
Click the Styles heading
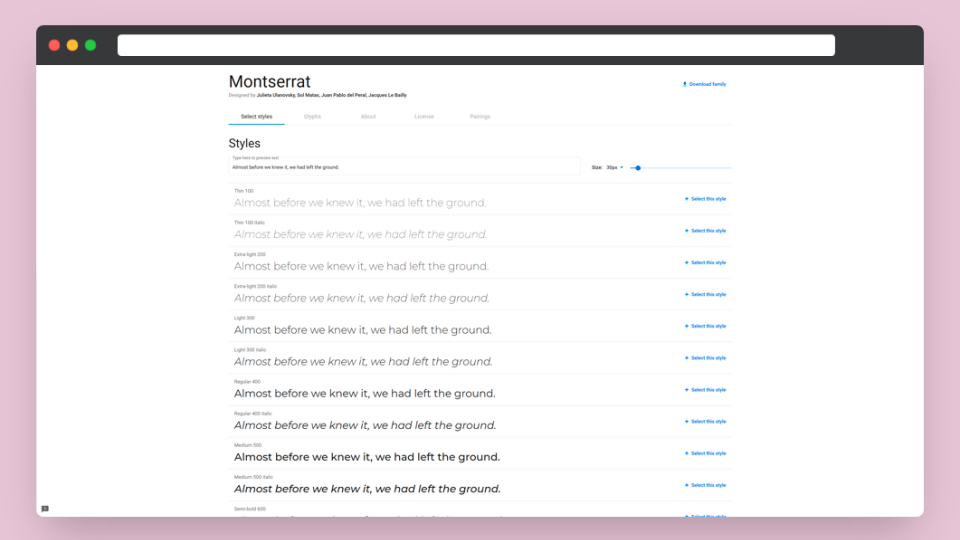(x=244, y=143)
